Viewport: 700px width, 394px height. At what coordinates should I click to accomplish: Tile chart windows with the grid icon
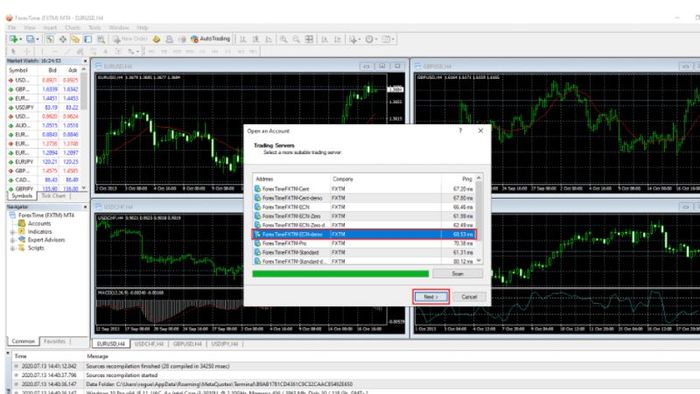click(309, 39)
